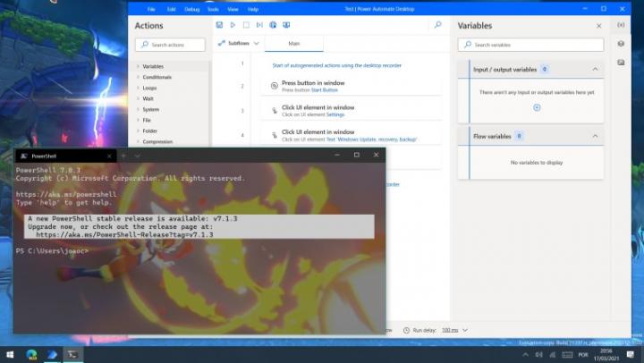
Task: Open images pane icon
Action: [621, 63]
